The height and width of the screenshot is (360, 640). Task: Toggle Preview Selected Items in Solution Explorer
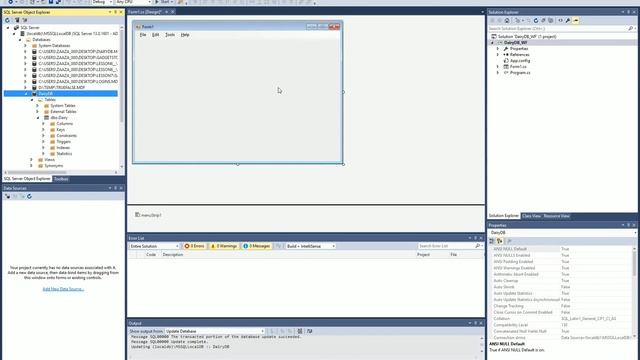click(x=576, y=20)
